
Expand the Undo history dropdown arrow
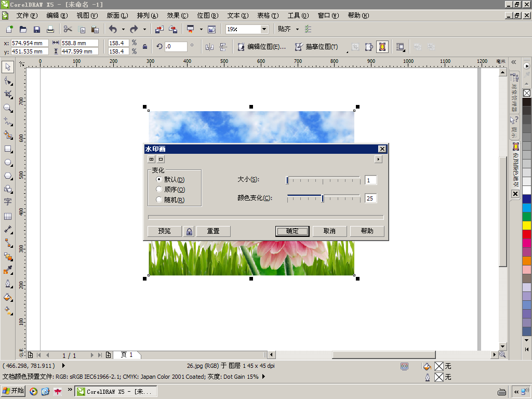[123, 29]
